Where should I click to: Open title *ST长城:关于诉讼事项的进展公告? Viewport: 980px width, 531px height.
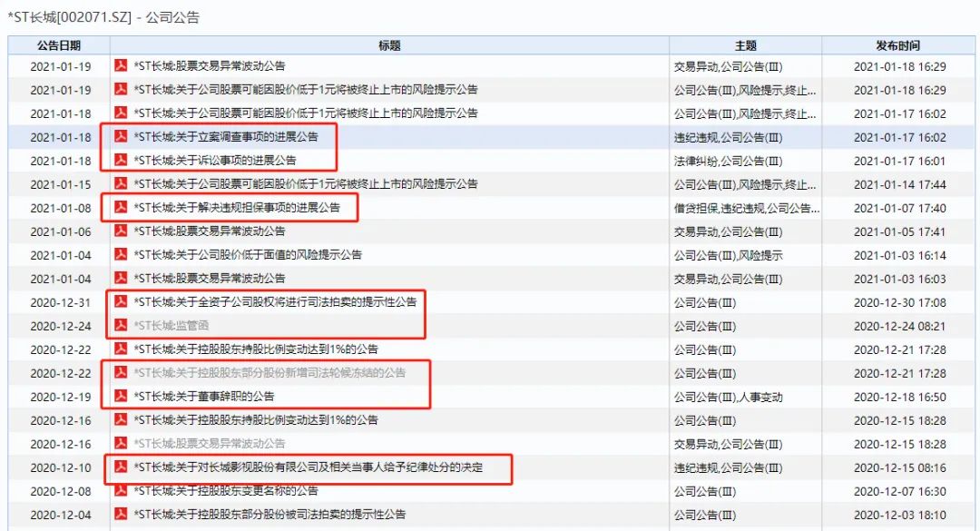tap(215, 160)
